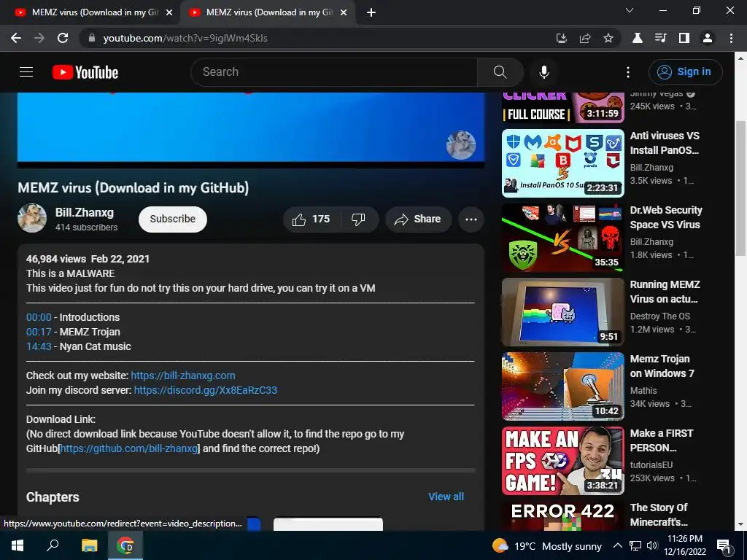The height and width of the screenshot is (560, 747).
Task: Open Bill.Zhanxg channel avatar
Action: click(x=32, y=219)
